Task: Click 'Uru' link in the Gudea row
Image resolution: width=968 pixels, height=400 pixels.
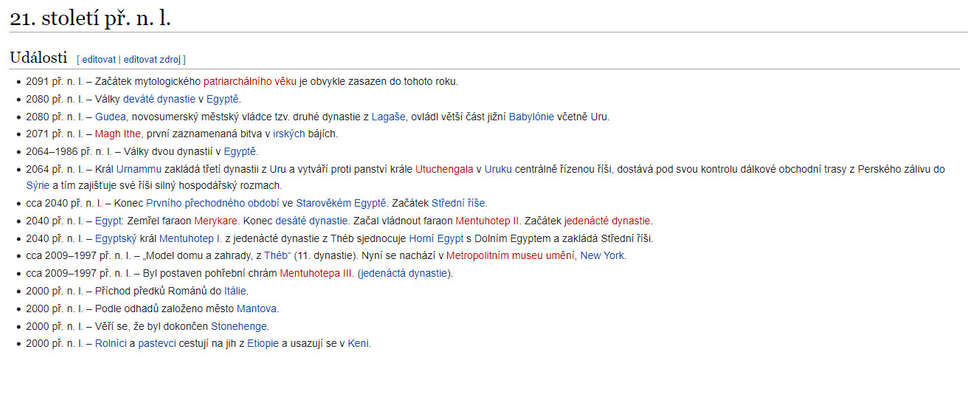Action: (599, 117)
